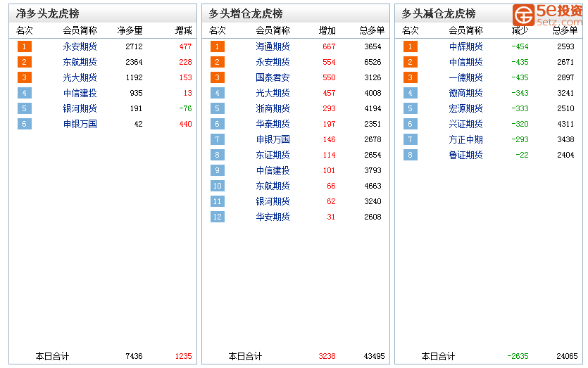The width and height of the screenshot is (588, 368).
Task: Click rank badge 7 beside 方正中期
Action: point(411,139)
